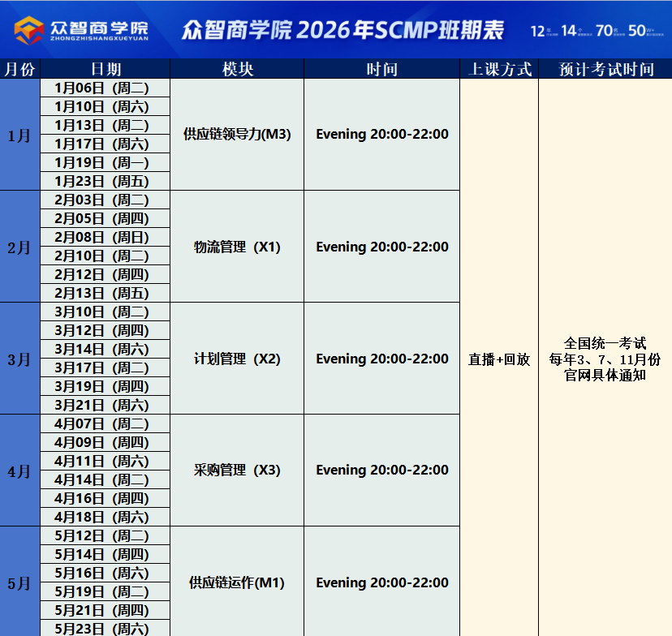Select the 日期 column header
Image resolution: width=672 pixels, height=636 pixels.
point(106,69)
